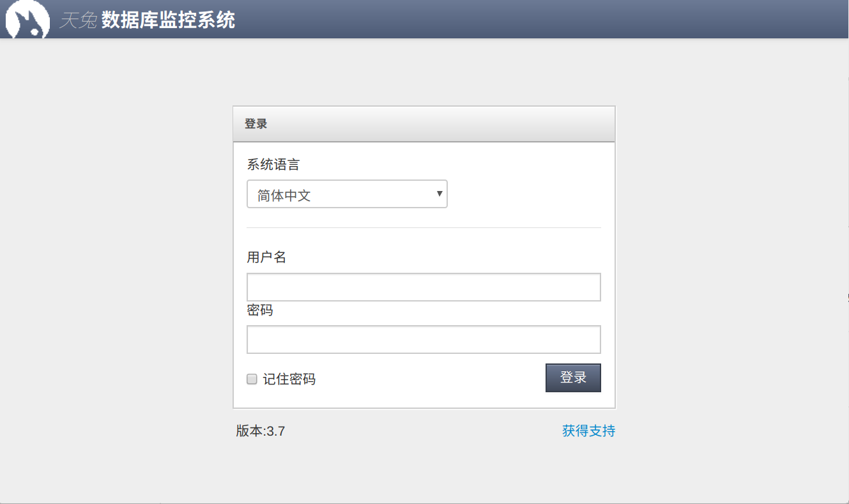849x504 pixels.
Task: Click the dropdown arrow on the language selector
Action: [x=438, y=194]
